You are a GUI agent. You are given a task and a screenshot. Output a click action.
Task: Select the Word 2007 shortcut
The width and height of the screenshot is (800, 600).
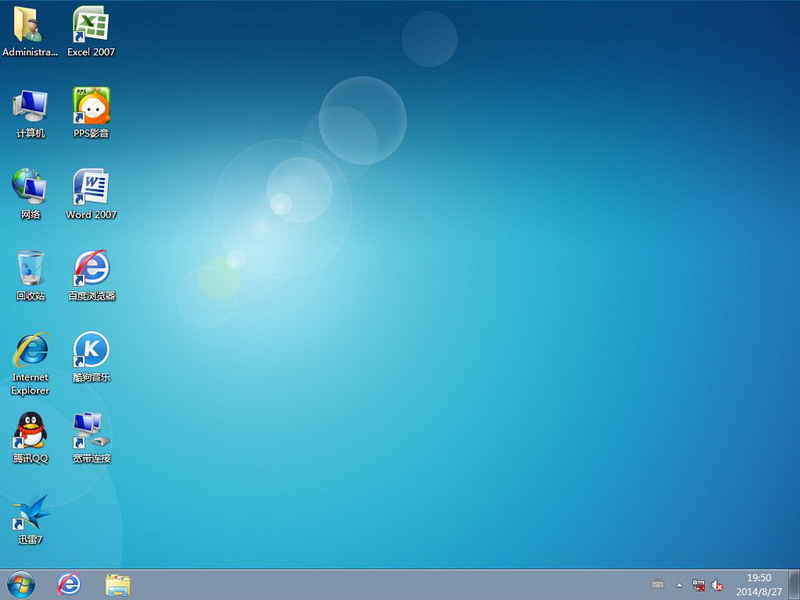tap(91, 194)
